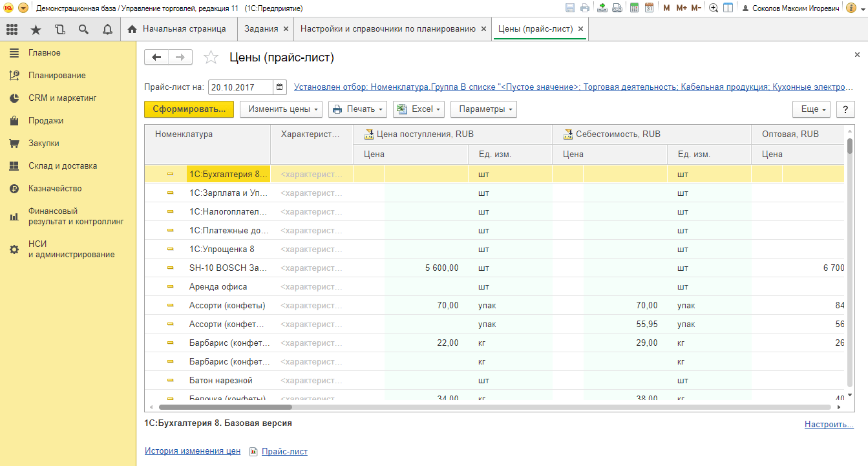
Task: Expand the small arrow next to the info icon
Action: (x=862, y=8)
